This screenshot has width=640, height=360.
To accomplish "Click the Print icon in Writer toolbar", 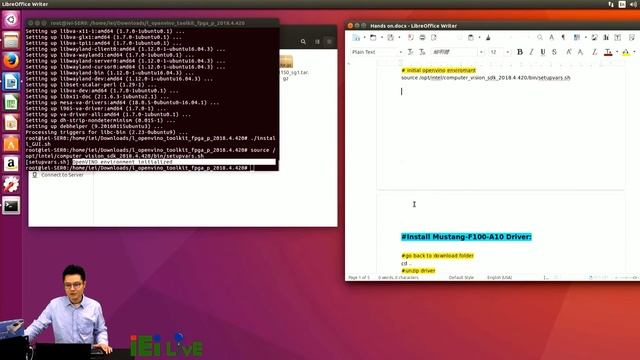I will (422, 38).
